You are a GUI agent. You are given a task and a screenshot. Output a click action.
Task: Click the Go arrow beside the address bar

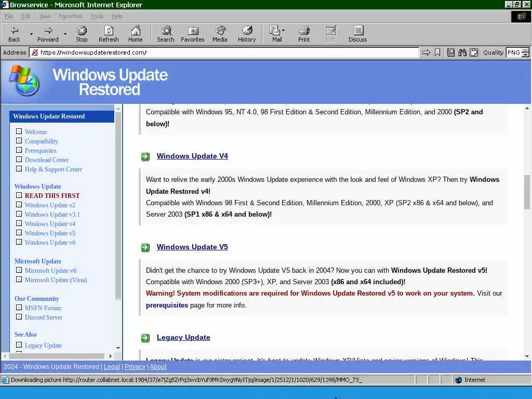(426, 52)
